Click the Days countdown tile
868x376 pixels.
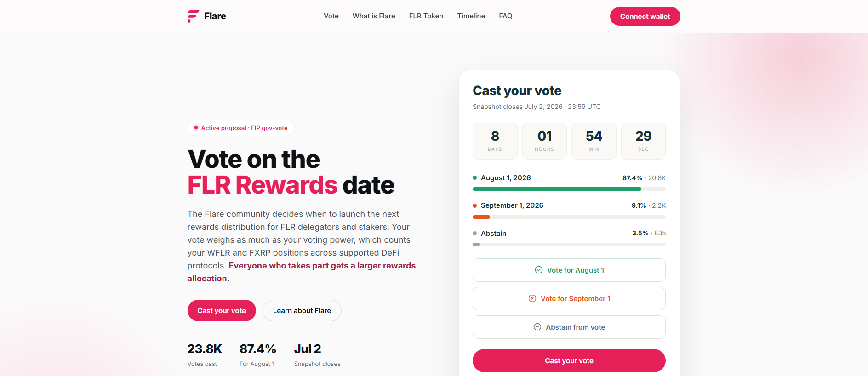[495, 141]
